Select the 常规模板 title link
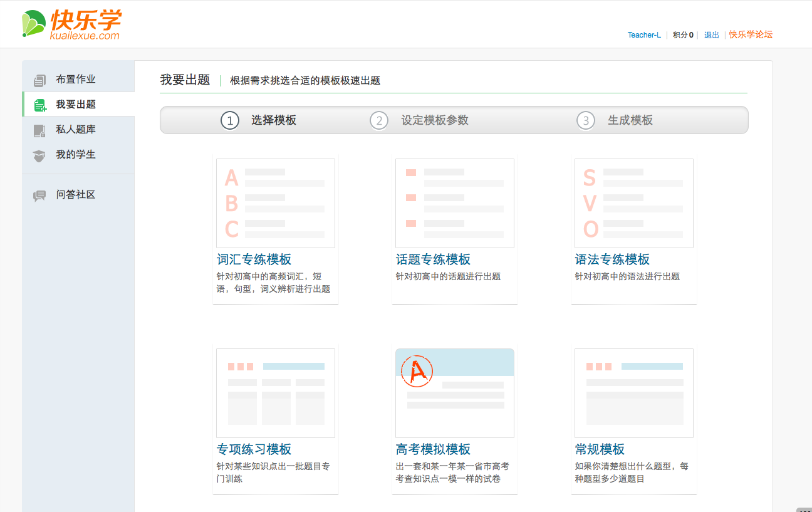This screenshot has width=812, height=512. coord(600,449)
